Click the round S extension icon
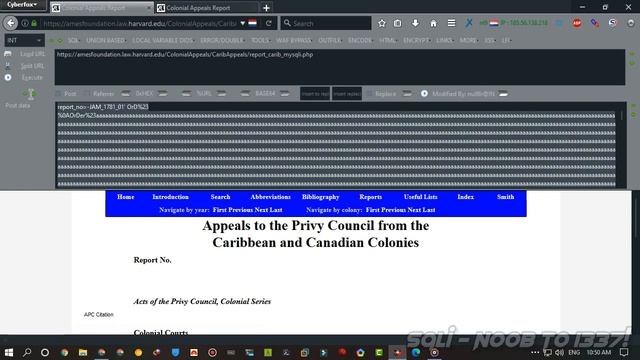The image size is (640, 360). click(613, 23)
